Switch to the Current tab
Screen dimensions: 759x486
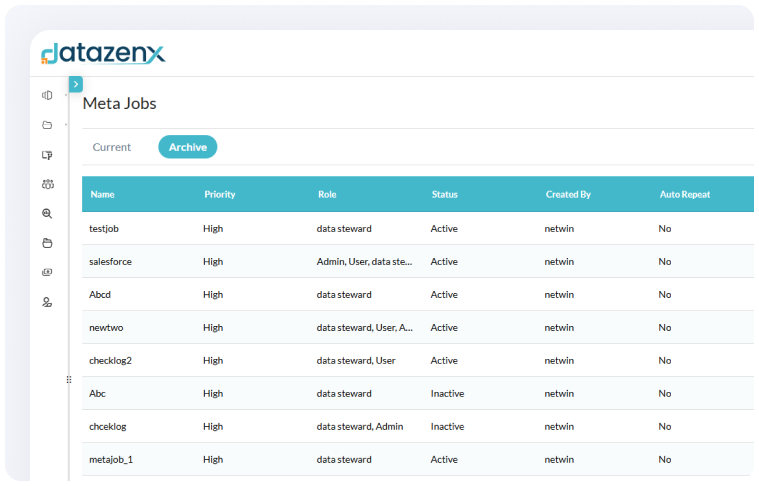(112, 147)
